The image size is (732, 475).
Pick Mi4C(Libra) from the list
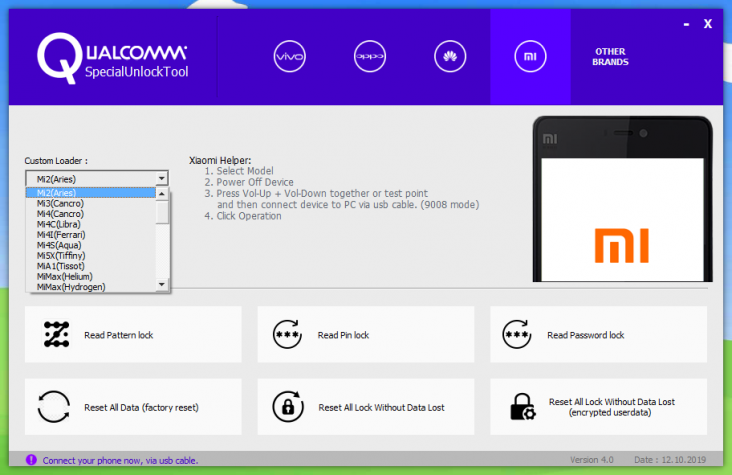[x=91, y=224]
